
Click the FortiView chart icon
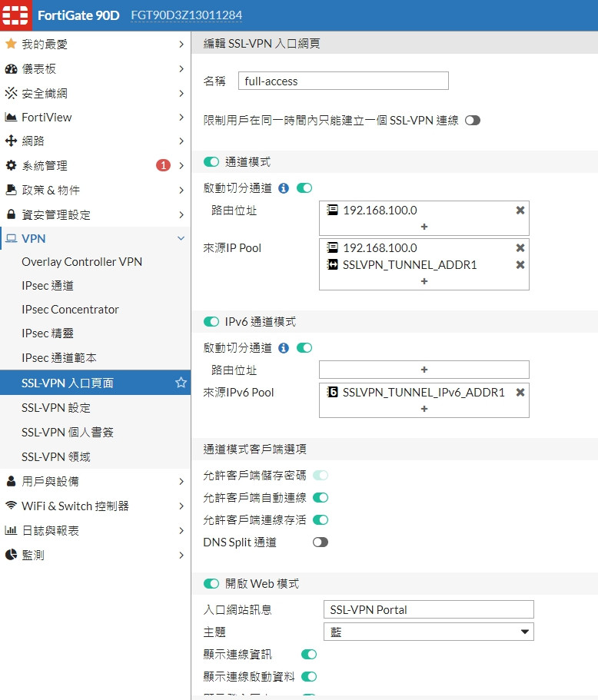point(11,117)
